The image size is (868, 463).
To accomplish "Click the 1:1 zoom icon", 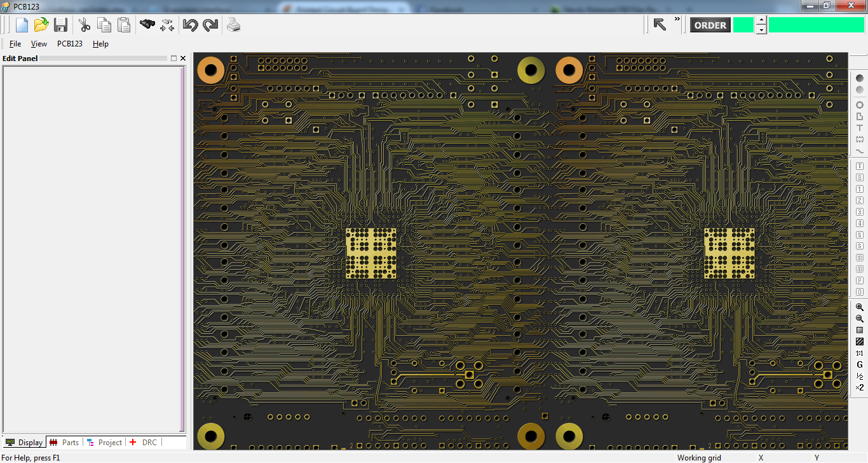I will [x=859, y=352].
